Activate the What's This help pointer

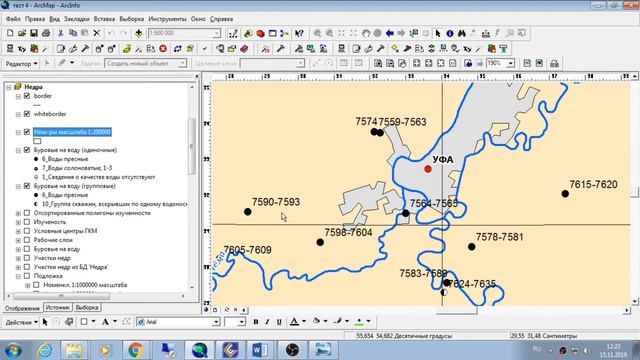[x=299, y=33]
